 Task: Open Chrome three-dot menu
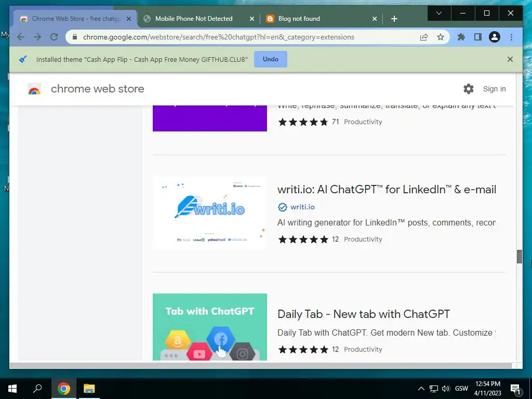coord(511,37)
